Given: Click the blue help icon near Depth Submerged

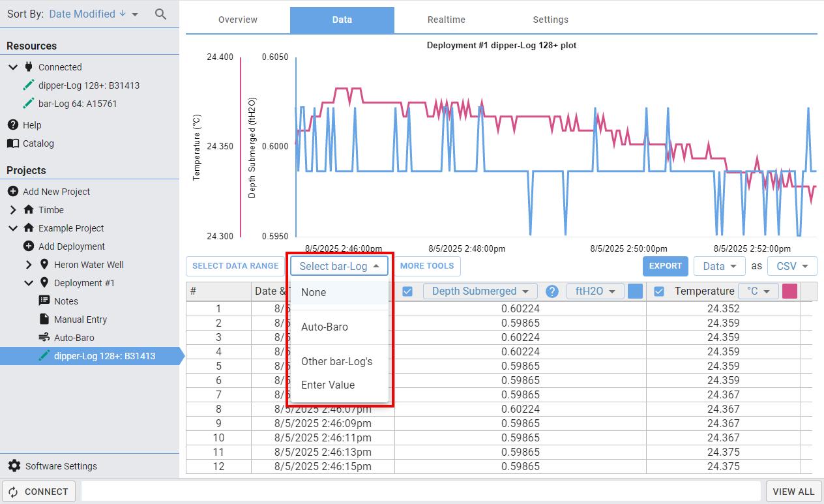Looking at the screenshot, I should 552,291.
